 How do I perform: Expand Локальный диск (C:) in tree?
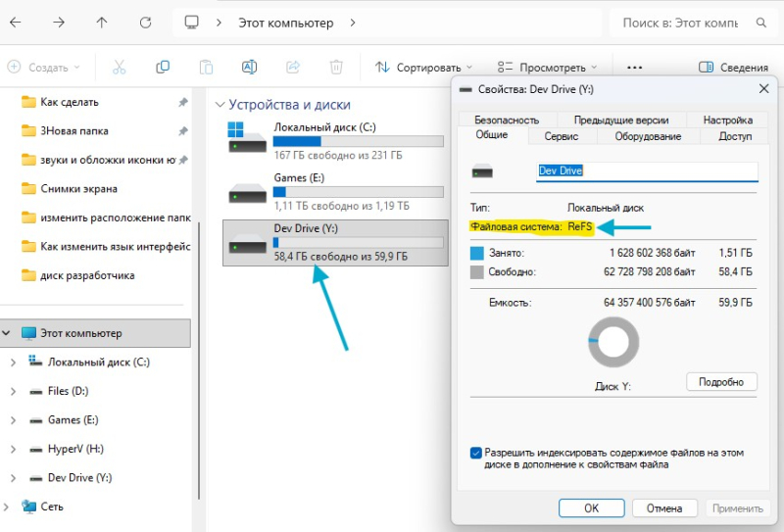[x=13, y=363]
